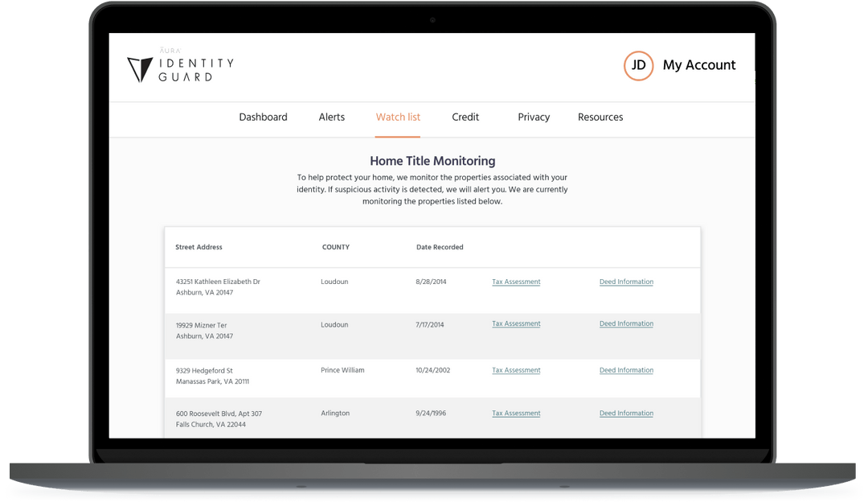This screenshot has height=502, width=868.
Task: View the Credit tab
Action: [465, 117]
